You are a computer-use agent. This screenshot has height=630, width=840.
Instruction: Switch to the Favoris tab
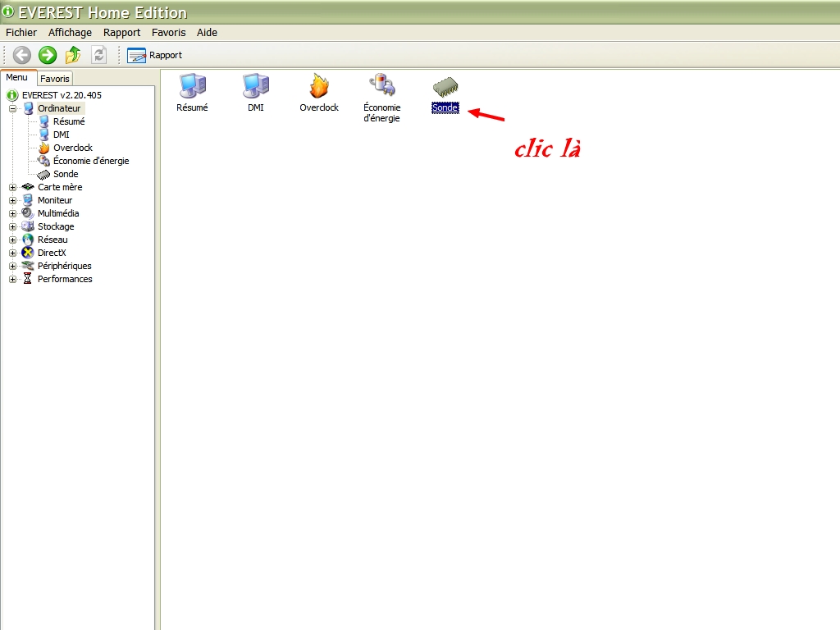tap(55, 79)
